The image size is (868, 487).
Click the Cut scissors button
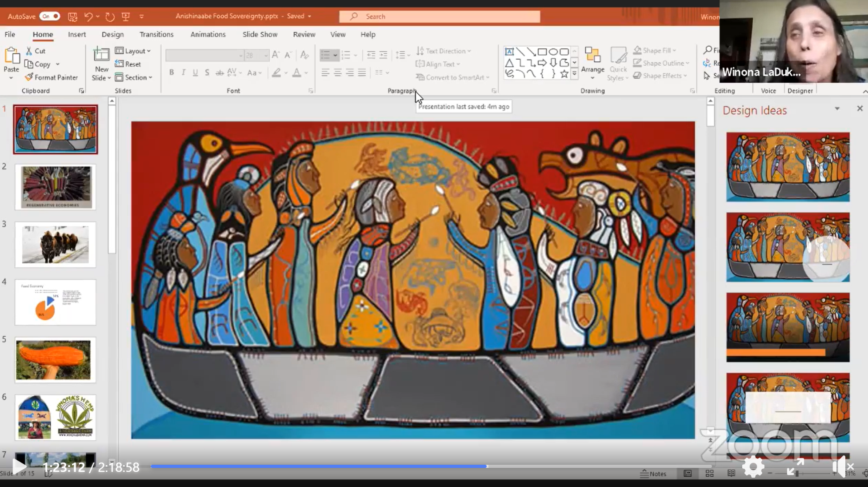[x=36, y=51]
